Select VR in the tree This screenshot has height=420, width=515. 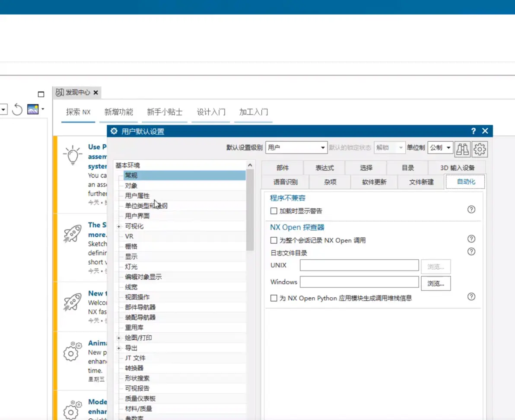[129, 236]
